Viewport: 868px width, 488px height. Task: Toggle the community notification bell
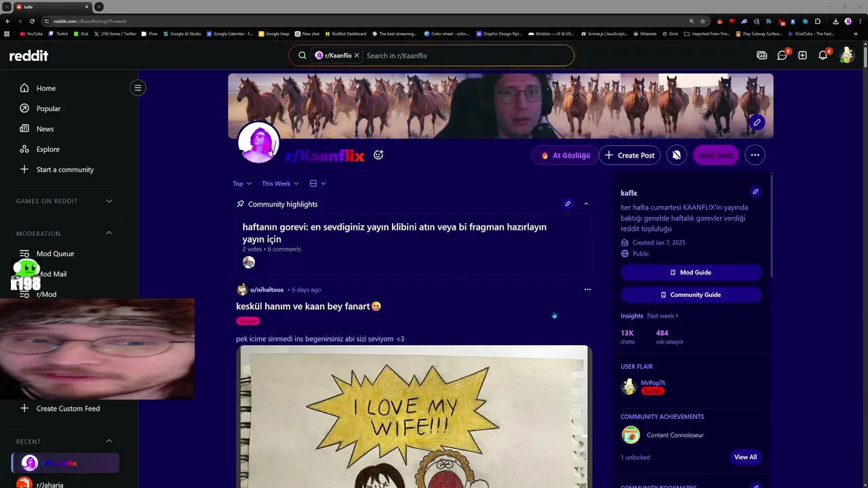click(677, 155)
